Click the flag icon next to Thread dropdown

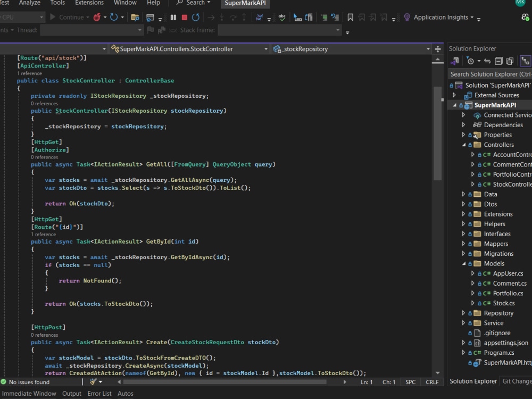tap(151, 30)
